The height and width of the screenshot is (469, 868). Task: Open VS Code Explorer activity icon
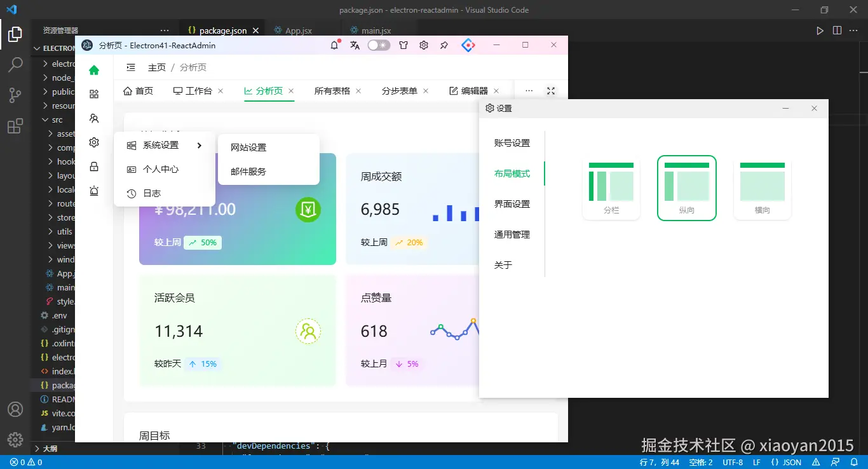(x=15, y=34)
